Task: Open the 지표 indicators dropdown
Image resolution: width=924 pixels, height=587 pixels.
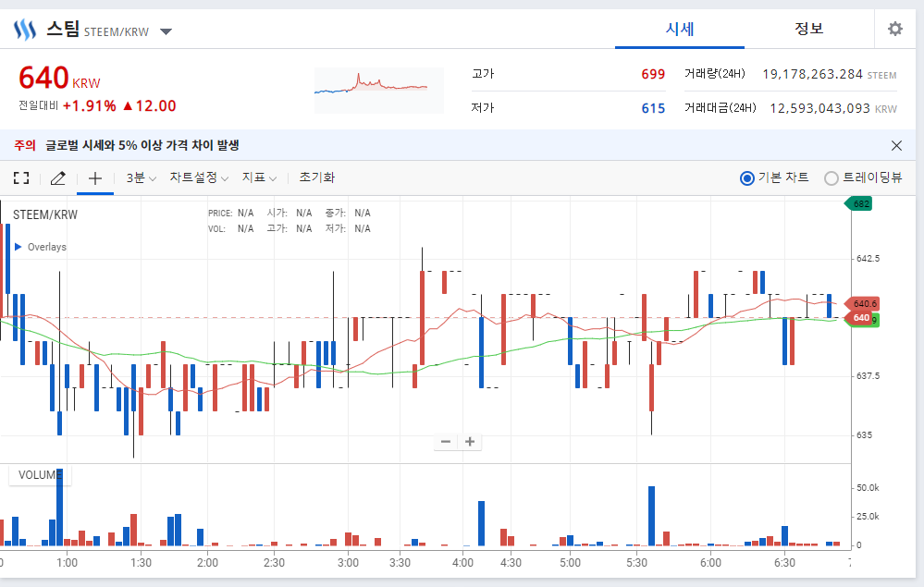Action: 259,177
